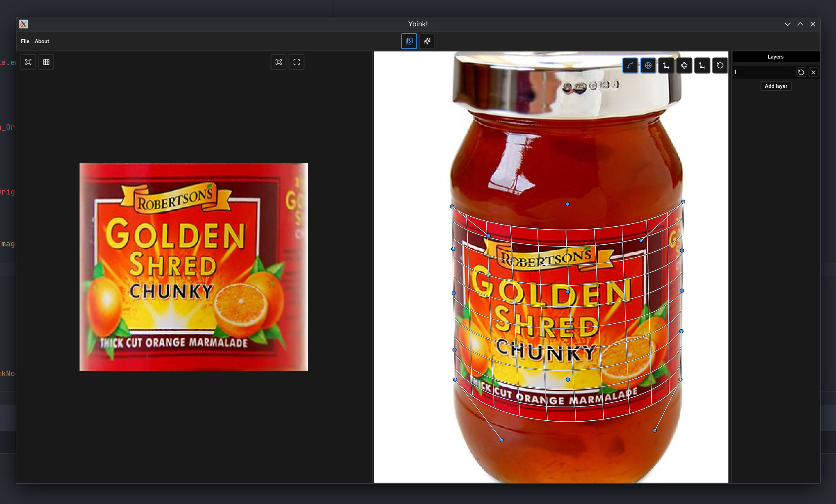Click the Add layer button
The image size is (836, 504).
click(776, 86)
